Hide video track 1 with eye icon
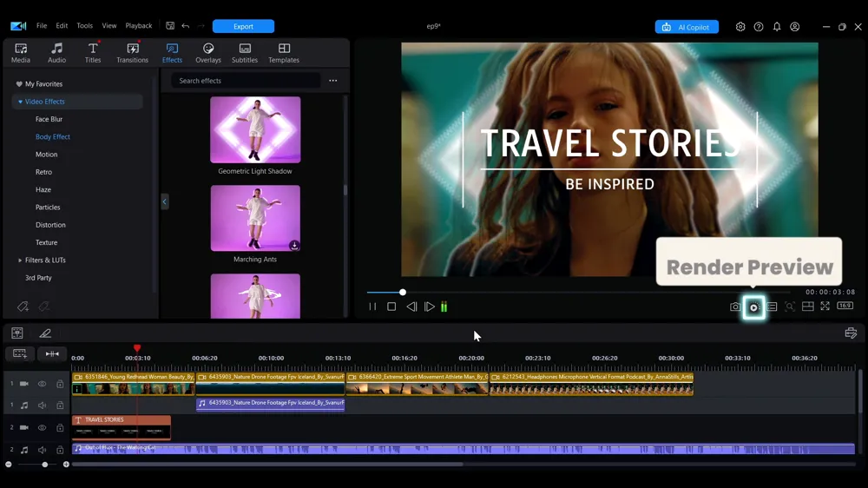The height and width of the screenshot is (488, 868). point(42,384)
